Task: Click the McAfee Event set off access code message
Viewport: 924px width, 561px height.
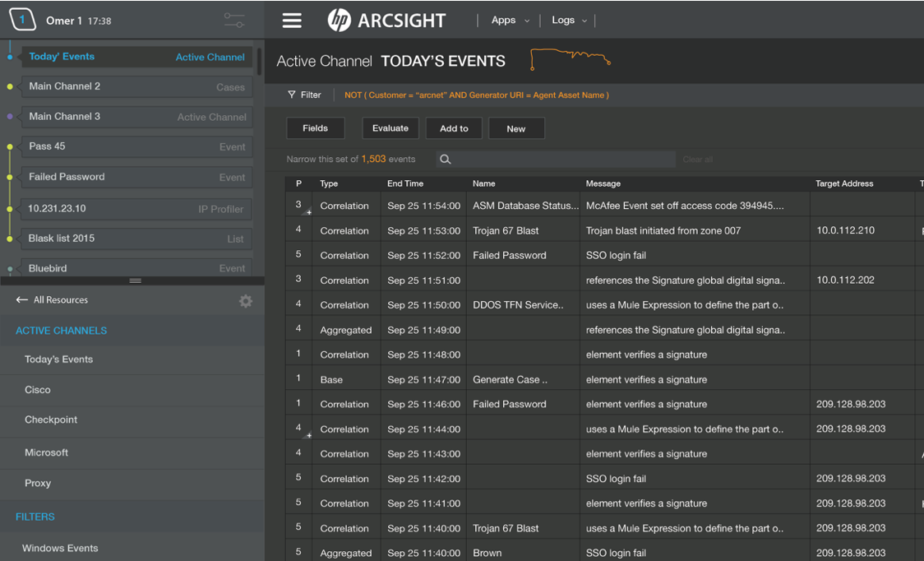Action: (685, 206)
